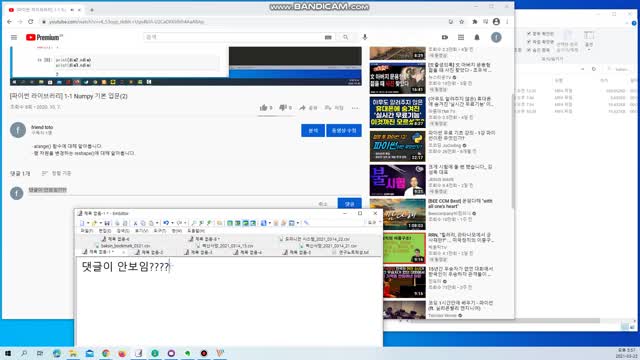Open the YouTube apps grid icon

(x=461, y=37)
